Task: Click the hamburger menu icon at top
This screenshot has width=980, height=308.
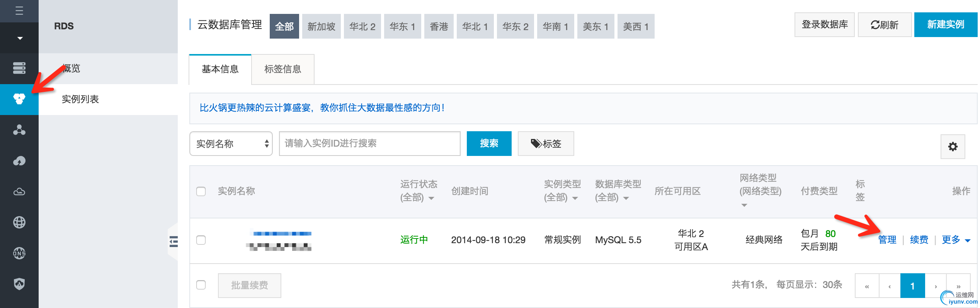Action: click(x=19, y=11)
